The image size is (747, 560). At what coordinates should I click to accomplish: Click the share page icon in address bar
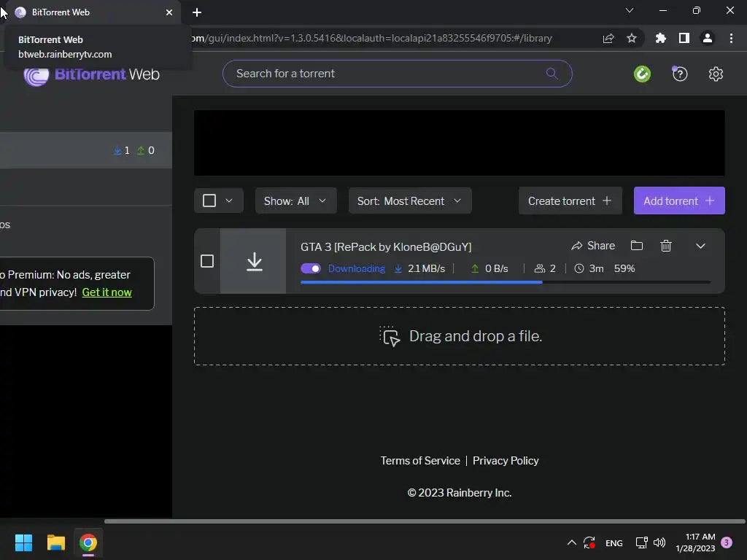point(608,38)
